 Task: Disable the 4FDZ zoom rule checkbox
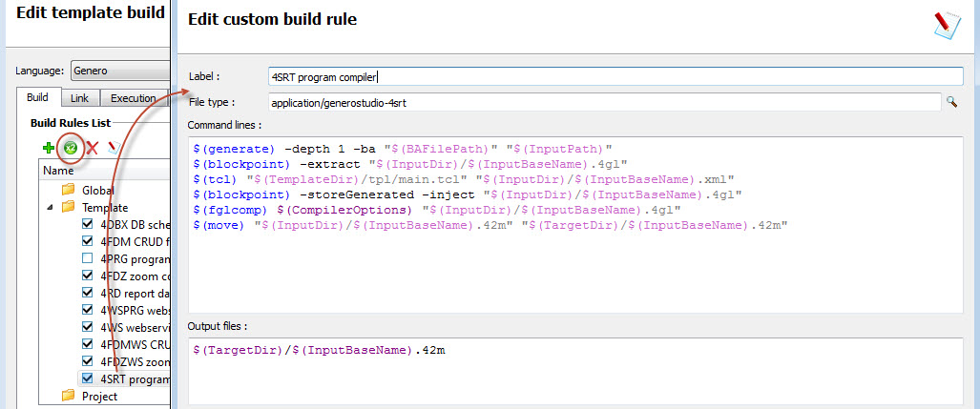(x=89, y=276)
